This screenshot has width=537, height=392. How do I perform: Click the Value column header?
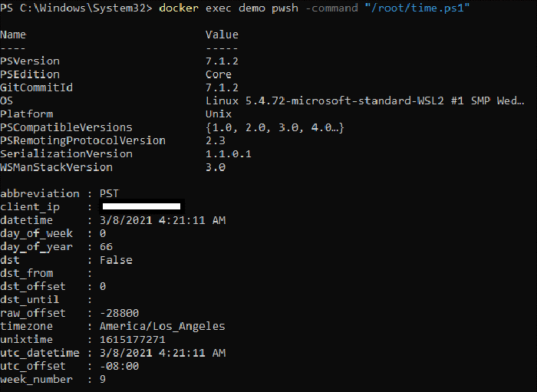pos(222,35)
